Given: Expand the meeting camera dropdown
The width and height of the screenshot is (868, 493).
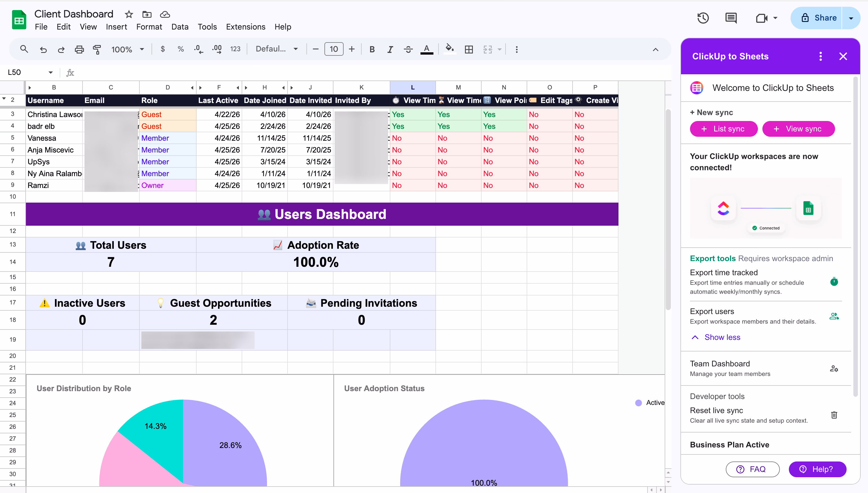Looking at the screenshot, I should pyautogui.click(x=775, y=18).
